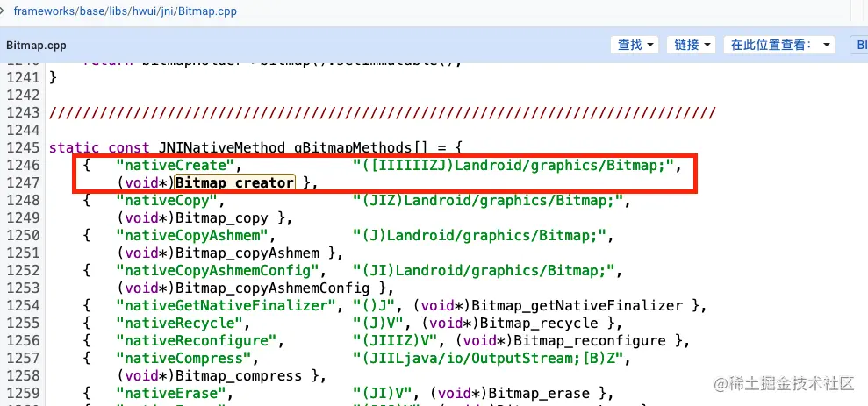
Task: Click the Bitmap.cpp breadcrumb link
Action: pos(208,11)
